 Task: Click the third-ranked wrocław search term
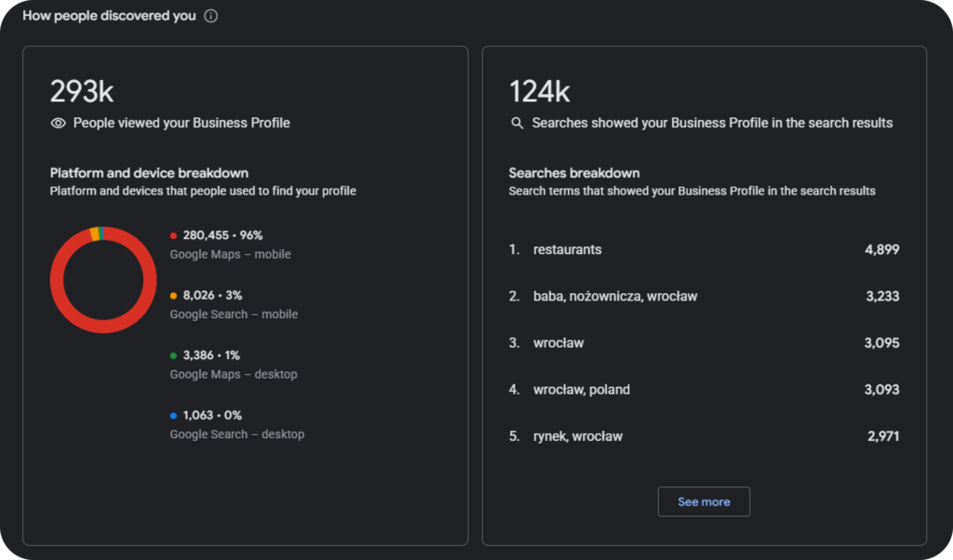558,343
